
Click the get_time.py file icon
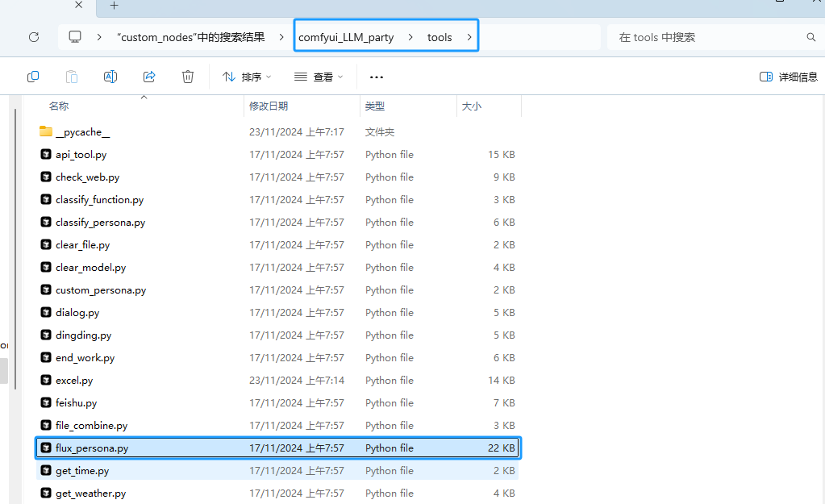click(x=46, y=470)
